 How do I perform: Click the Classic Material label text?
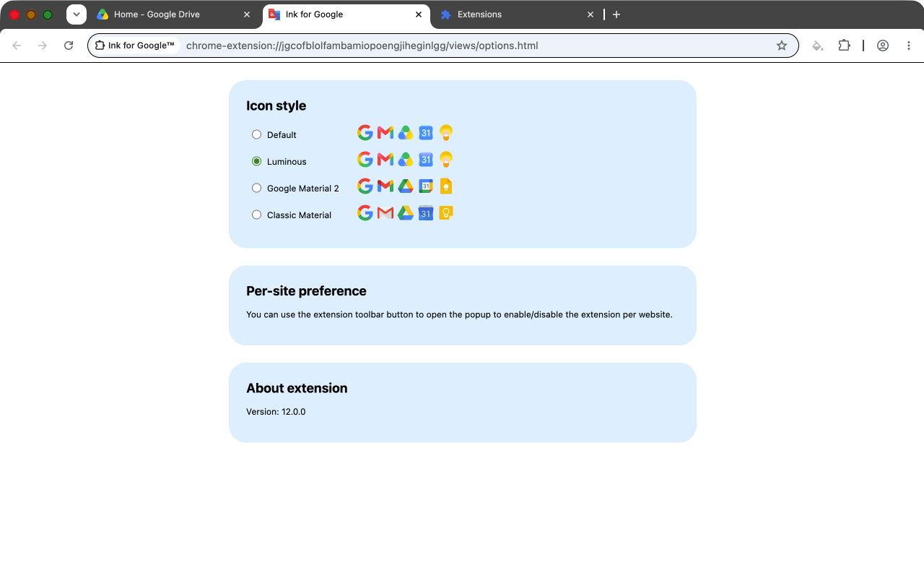point(299,215)
